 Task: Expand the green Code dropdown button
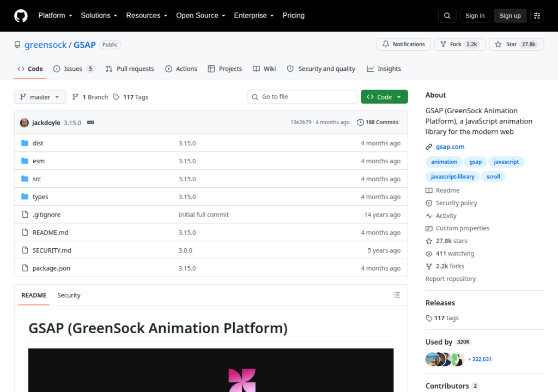click(384, 97)
